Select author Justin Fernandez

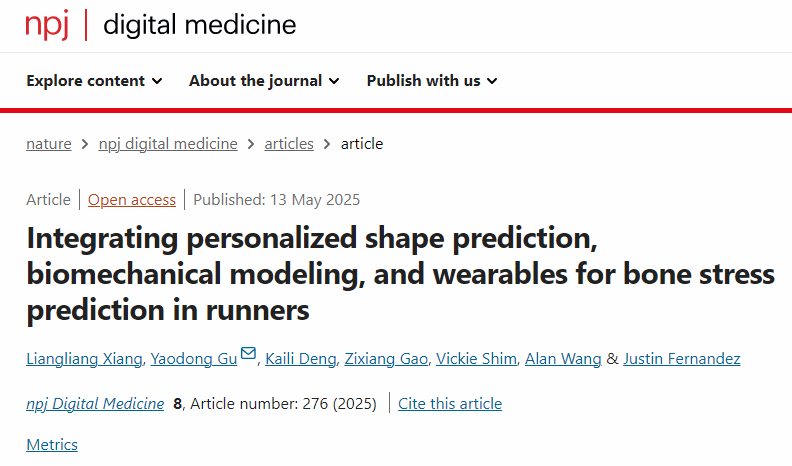coord(682,359)
